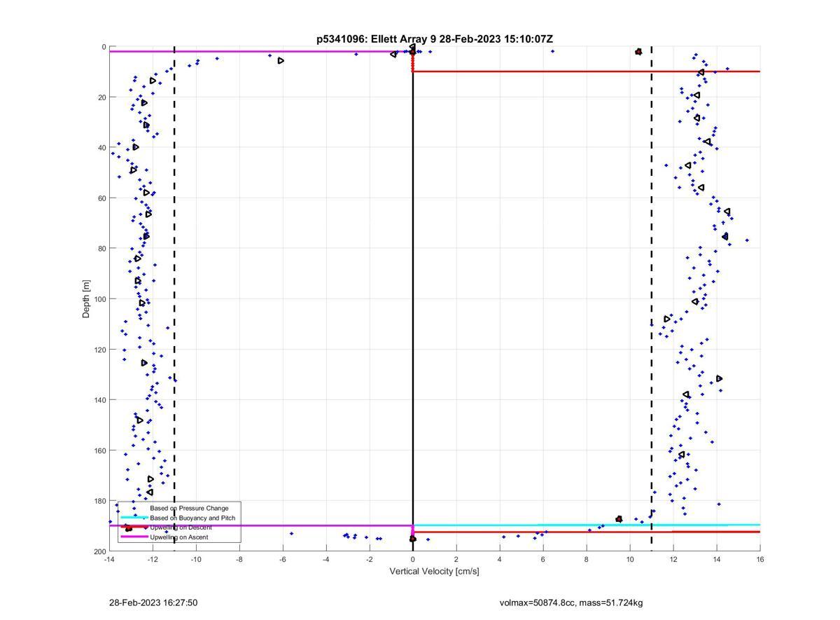Viewport: 840px width, 620px height.
Task: Click the depth-axis tick label '140'
Action: [x=100, y=400]
